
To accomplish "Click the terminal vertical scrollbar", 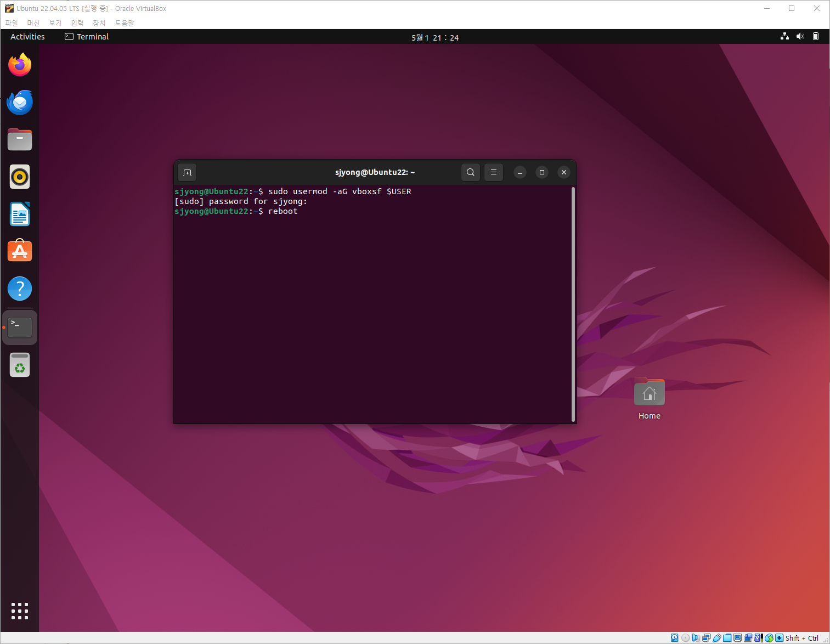I will click(x=573, y=304).
